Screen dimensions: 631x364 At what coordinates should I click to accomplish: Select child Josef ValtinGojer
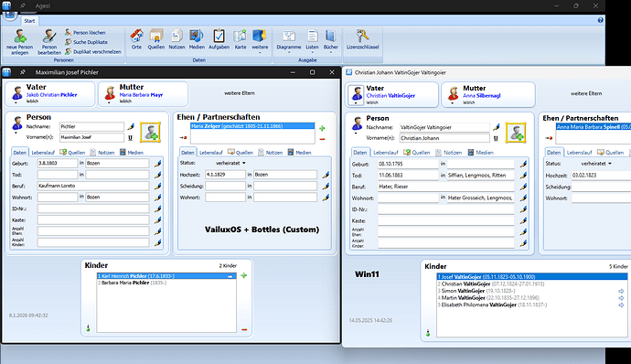pos(532,276)
